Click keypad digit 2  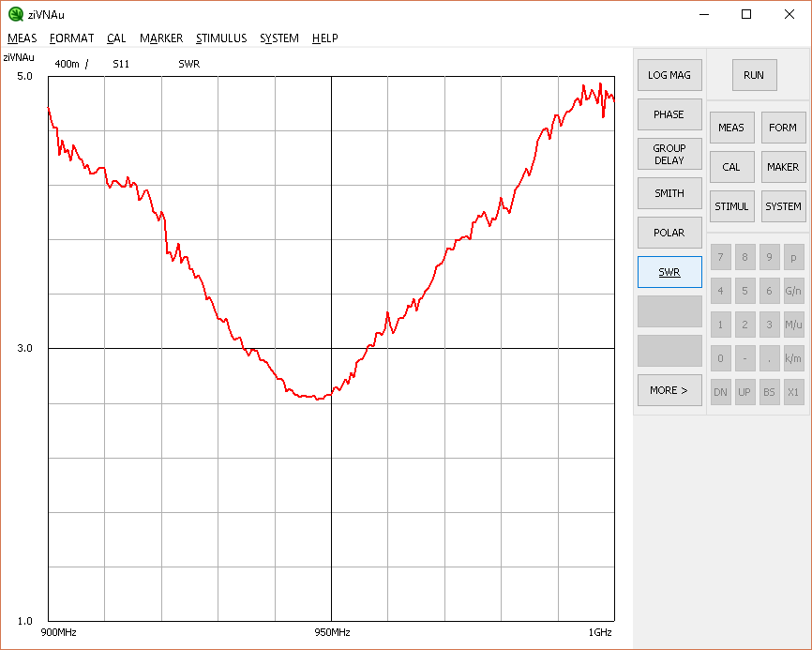(x=744, y=325)
